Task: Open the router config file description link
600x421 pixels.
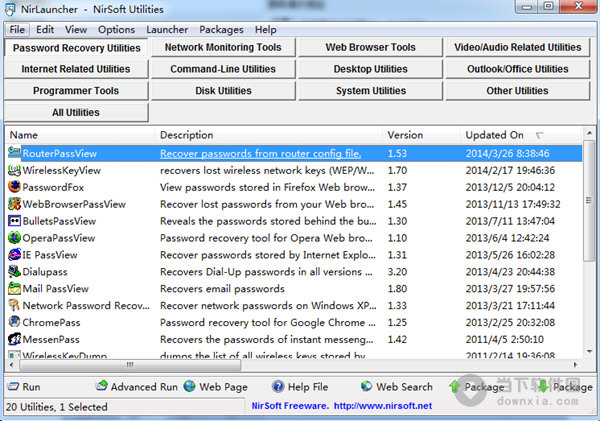Action: coord(260,153)
